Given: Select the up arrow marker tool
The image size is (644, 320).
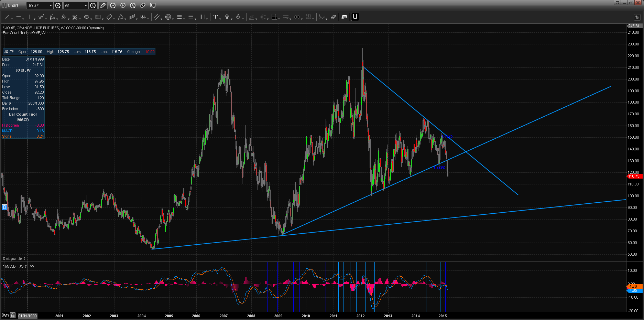Looking at the screenshot, I should pyautogui.click(x=227, y=17).
